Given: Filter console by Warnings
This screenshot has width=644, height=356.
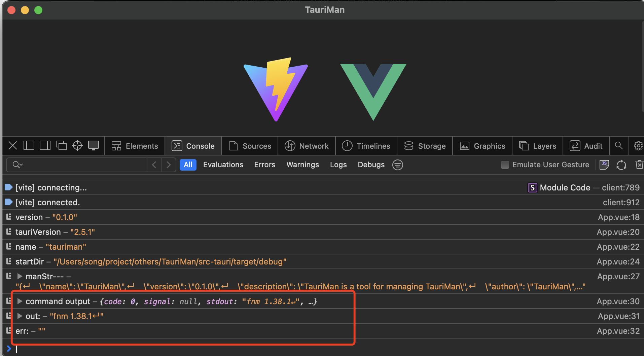Looking at the screenshot, I should (302, 165).
